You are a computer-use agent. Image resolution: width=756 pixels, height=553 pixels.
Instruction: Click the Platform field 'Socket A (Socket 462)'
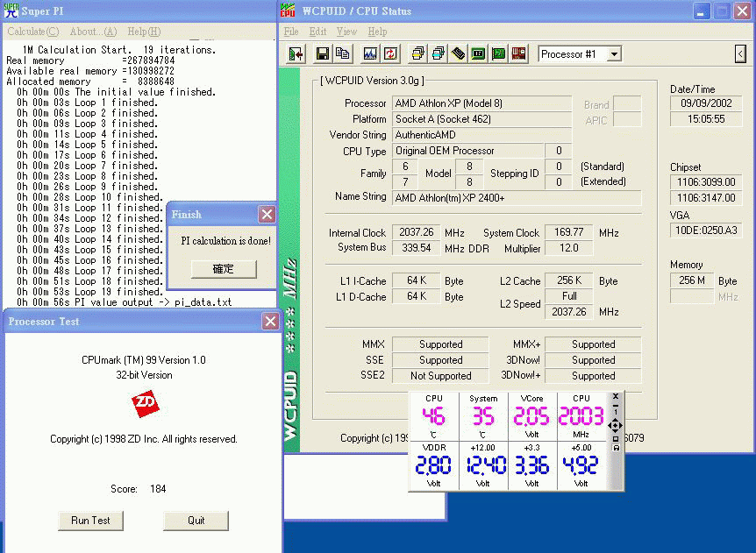[x=482, y=119]
